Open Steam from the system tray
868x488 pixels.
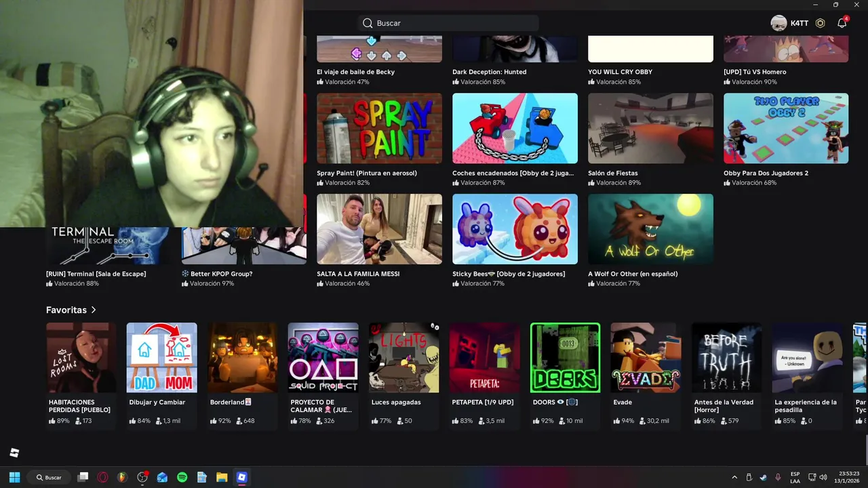coord(764,477)
